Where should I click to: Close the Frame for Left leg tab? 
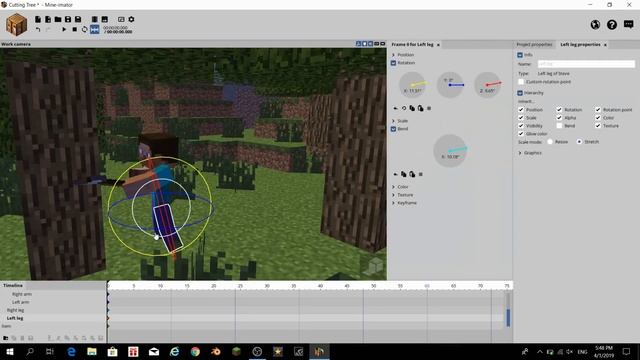(438, 44)
